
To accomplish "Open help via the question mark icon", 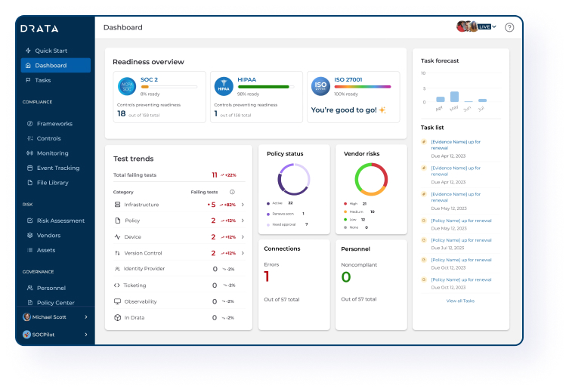I will click(x=509, y=27).
